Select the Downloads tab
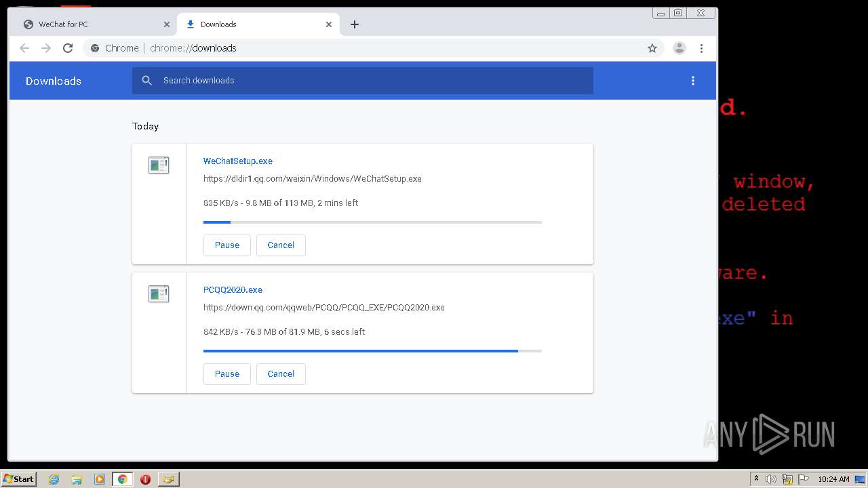 click(x=258, y=24)
